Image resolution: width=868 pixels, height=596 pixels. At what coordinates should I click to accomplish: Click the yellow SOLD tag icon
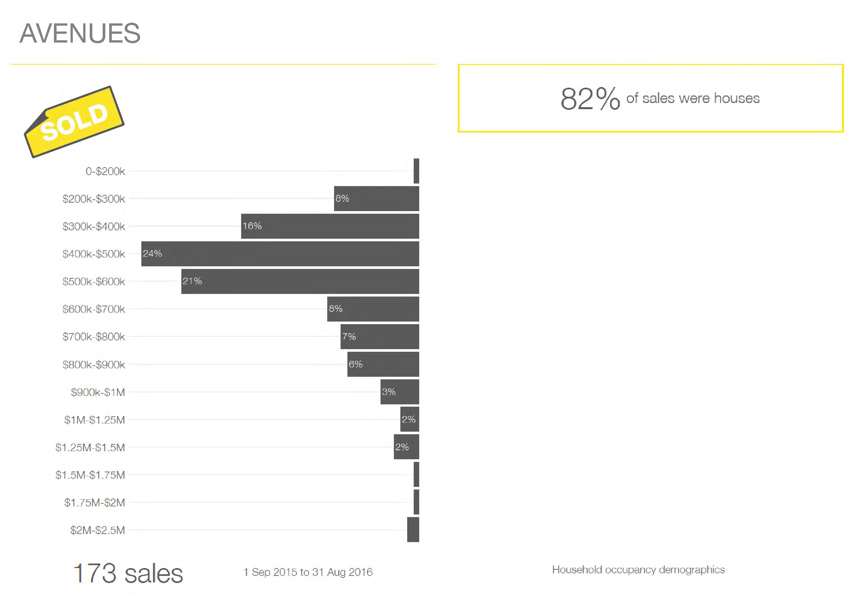[x=75, y=122]
